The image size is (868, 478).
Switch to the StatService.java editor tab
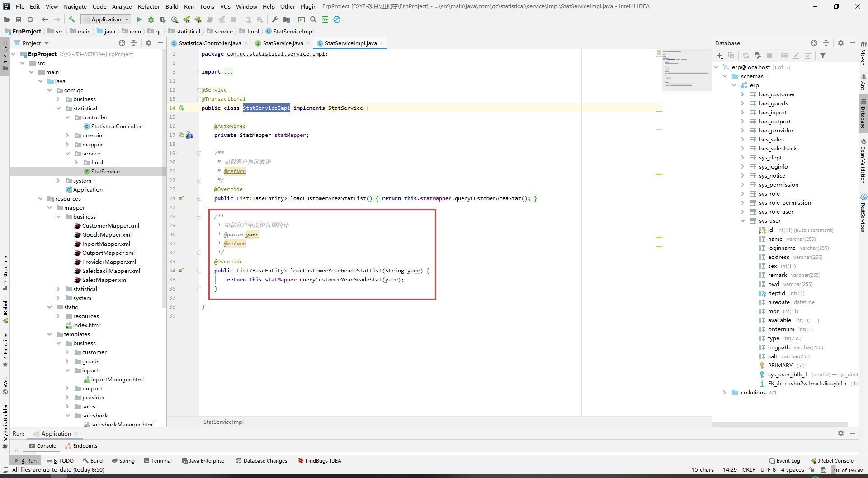tap(283, 43)
